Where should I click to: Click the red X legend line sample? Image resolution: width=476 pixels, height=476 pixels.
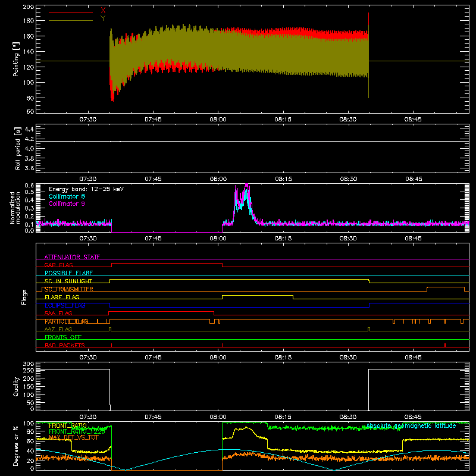71,12
